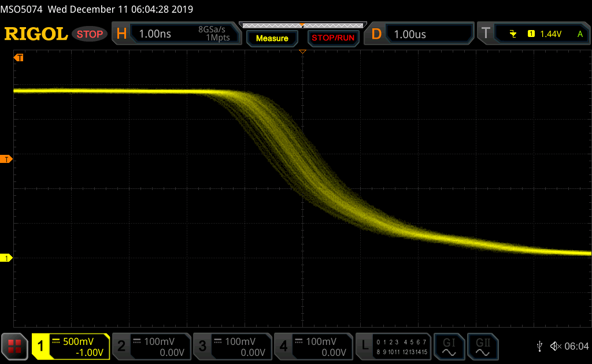
Task: Click the MSO5074 model label
Action: click(x=21, y=9)
